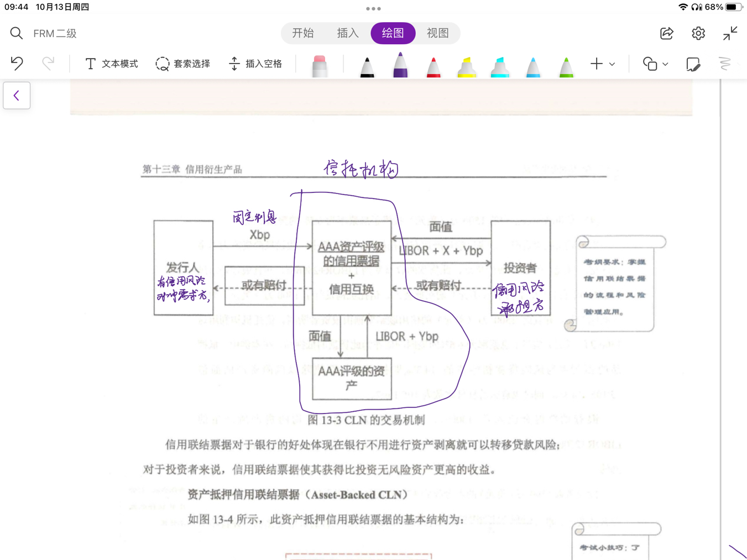Switch to the 开始 (Home) tab
The width and height of the screenshot is (747, 560).
click(x=303, y=33)
